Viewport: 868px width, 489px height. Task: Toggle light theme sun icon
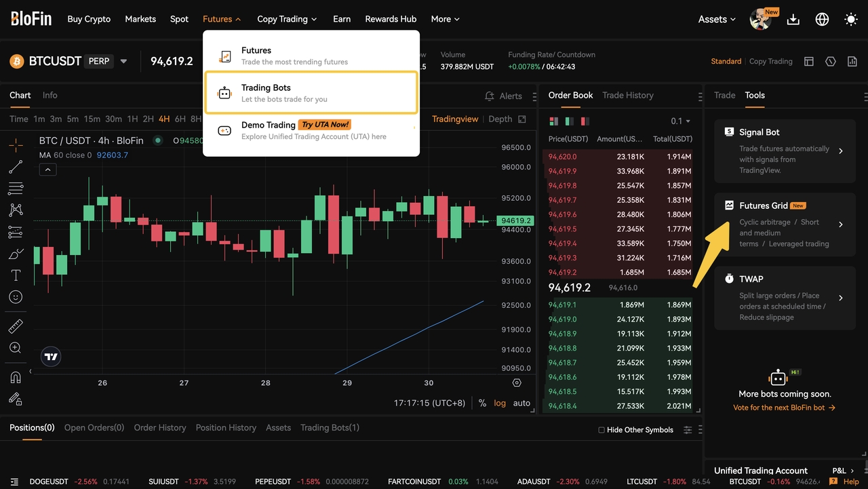(x=851, y=20)
